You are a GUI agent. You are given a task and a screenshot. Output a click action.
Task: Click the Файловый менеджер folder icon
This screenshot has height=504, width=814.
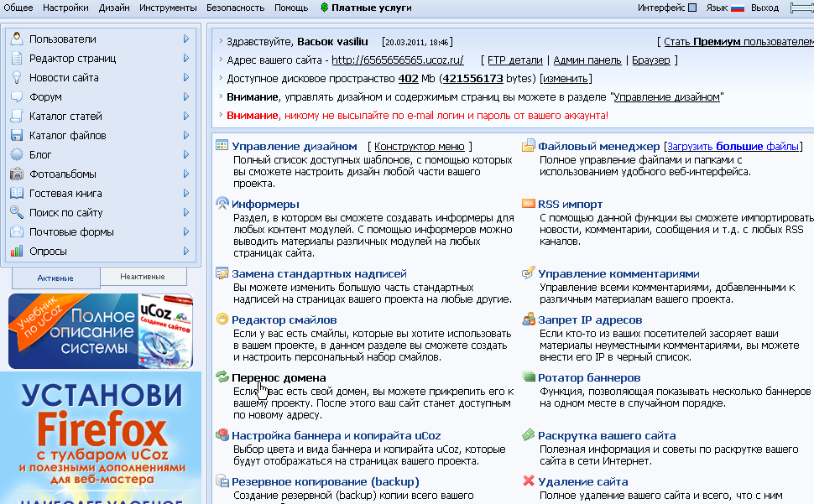point(528,146)
